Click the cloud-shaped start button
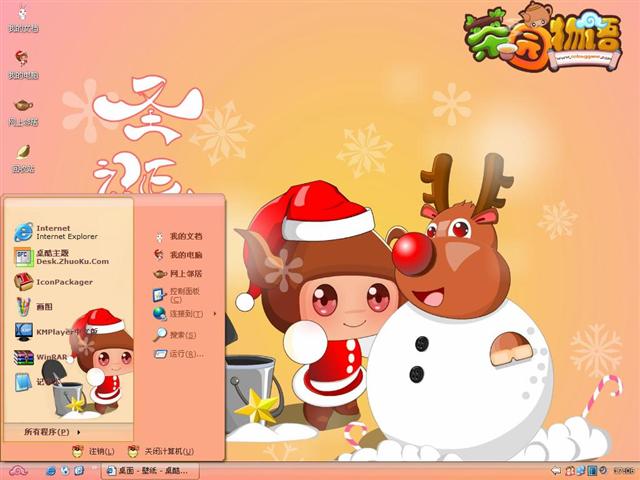This screenshot has height=480, width=640. pos(18,471)
